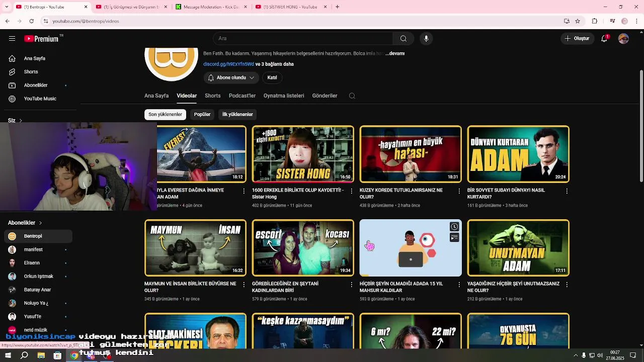Viewport: 644px width, 362px height.
Task: Open manifest channel in subscriptions
Action: 38,249
